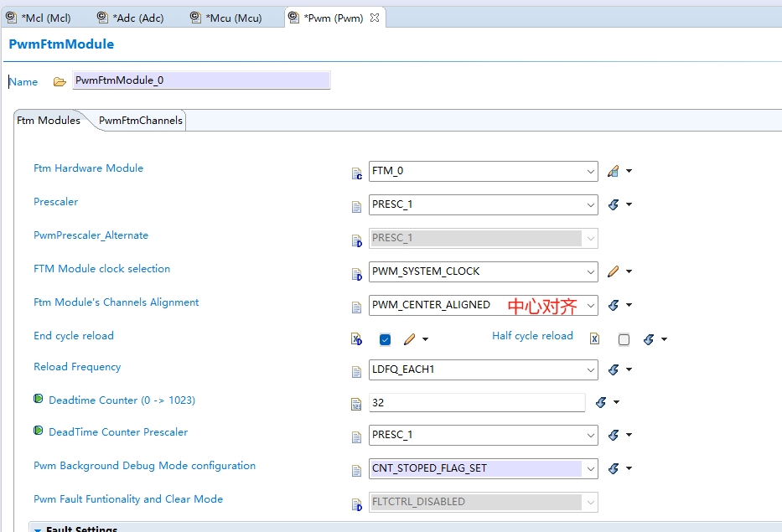Click Pwm Fault Funtionality derived parameter icon

coord(356,504)
